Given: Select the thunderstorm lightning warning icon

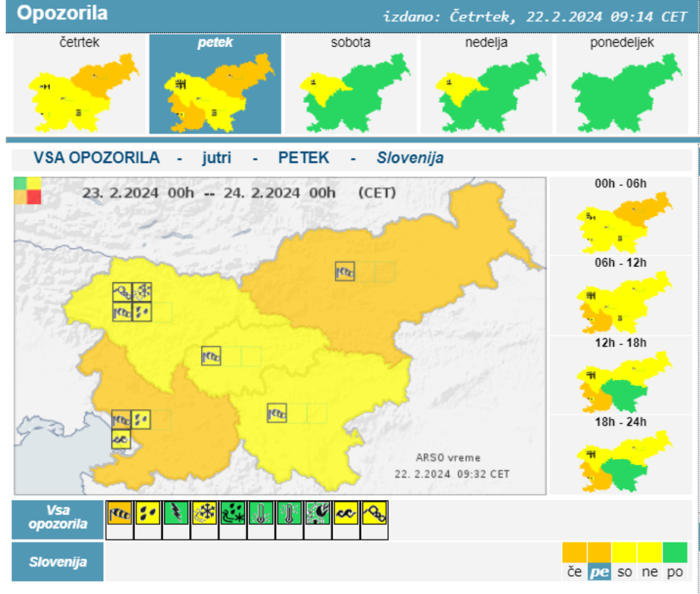Looking at the screenshot, I should click(176, 514).
